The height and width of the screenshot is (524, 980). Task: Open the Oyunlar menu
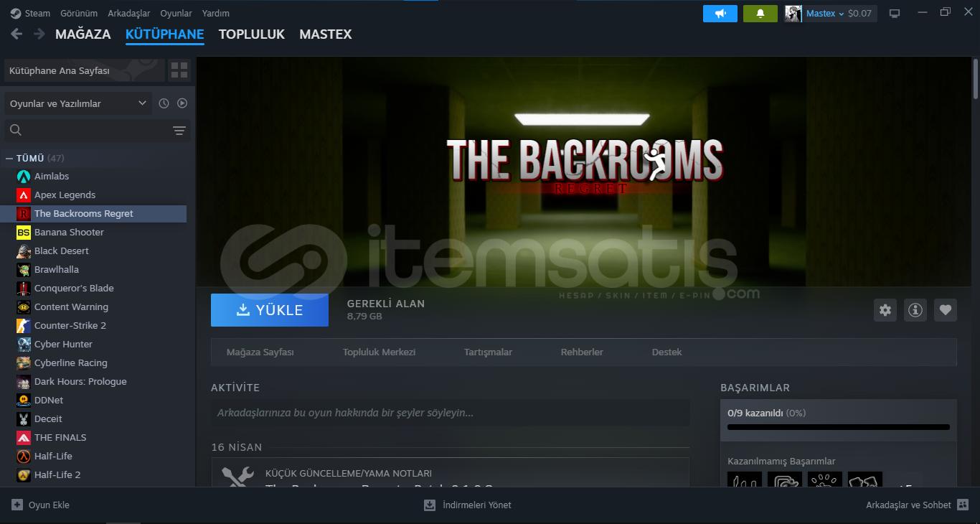[176, 14]
